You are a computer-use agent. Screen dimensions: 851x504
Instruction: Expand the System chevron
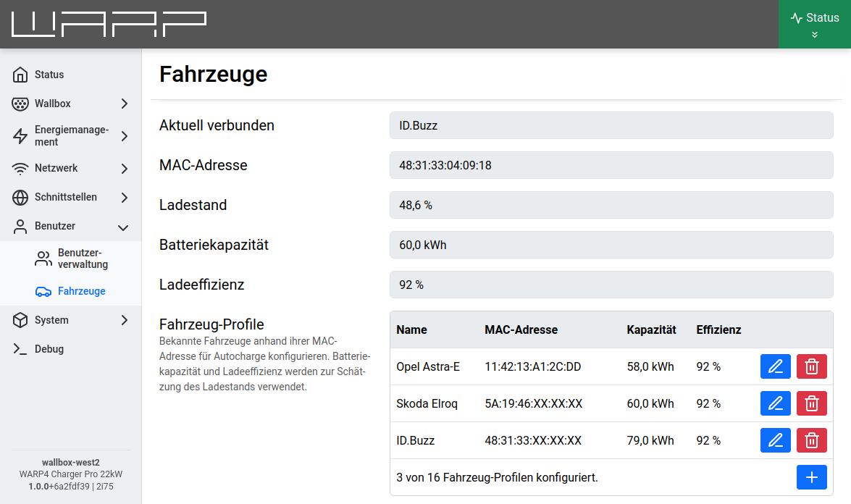(125, 320)
